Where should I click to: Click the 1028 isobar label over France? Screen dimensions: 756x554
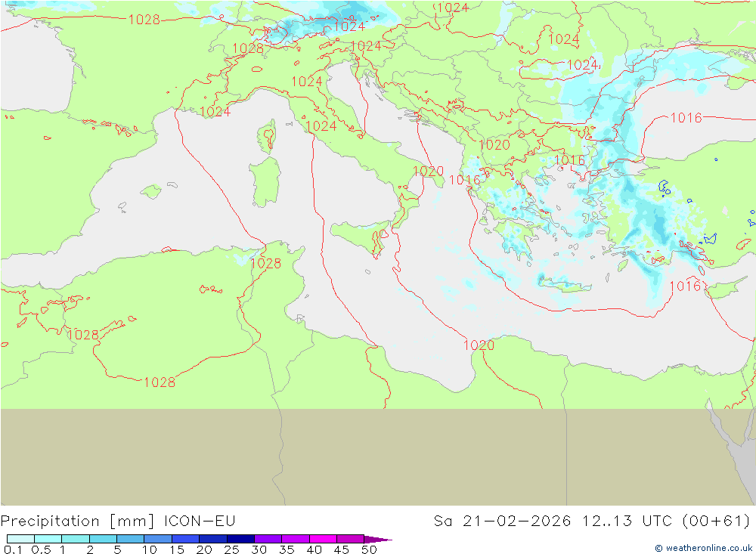pyautogui.click(x=144, y=20)
